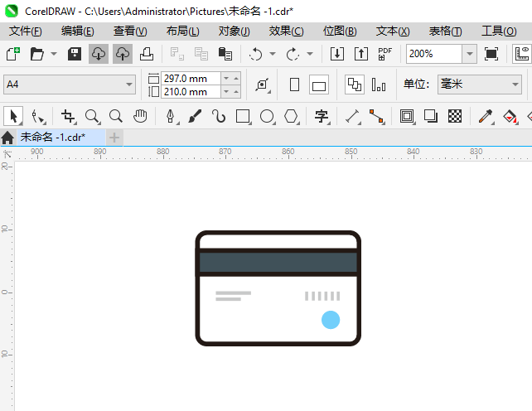The width and height of the screenshot is (532, 411).
Task: Save the document with floppy icon
Action: click(75, 54)
